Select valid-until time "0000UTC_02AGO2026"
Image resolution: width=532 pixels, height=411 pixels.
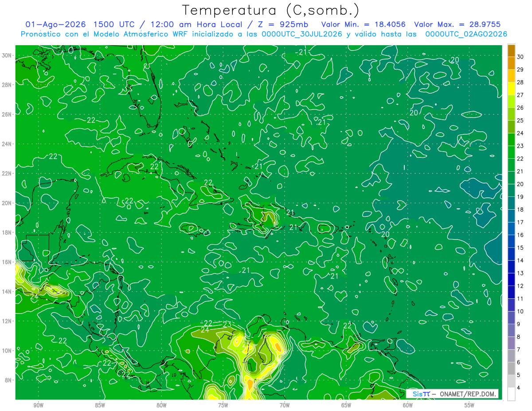[x=466, y=34]
